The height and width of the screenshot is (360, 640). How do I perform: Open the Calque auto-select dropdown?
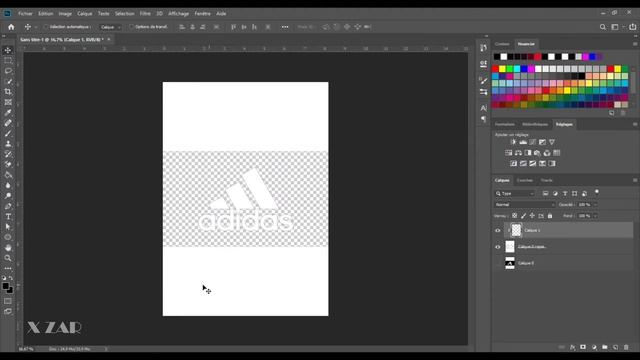(x=111, y=27)
